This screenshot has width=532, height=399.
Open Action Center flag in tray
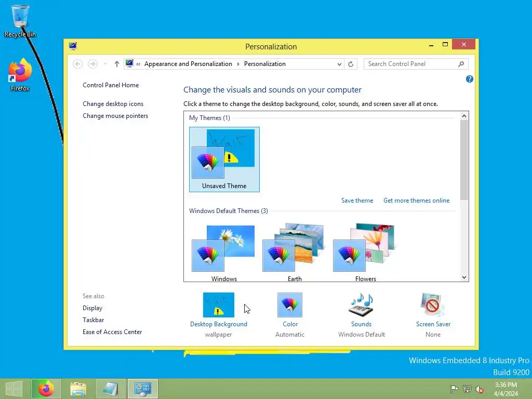454,389
